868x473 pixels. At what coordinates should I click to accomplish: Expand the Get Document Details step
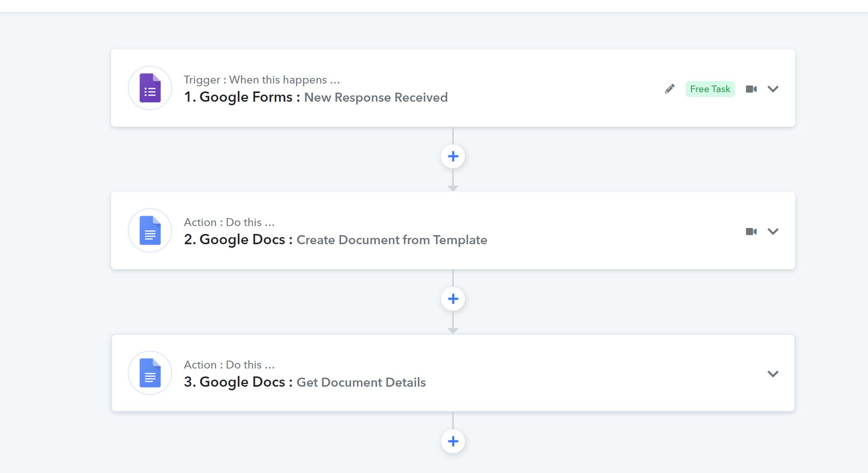click(x=773, y=374)
